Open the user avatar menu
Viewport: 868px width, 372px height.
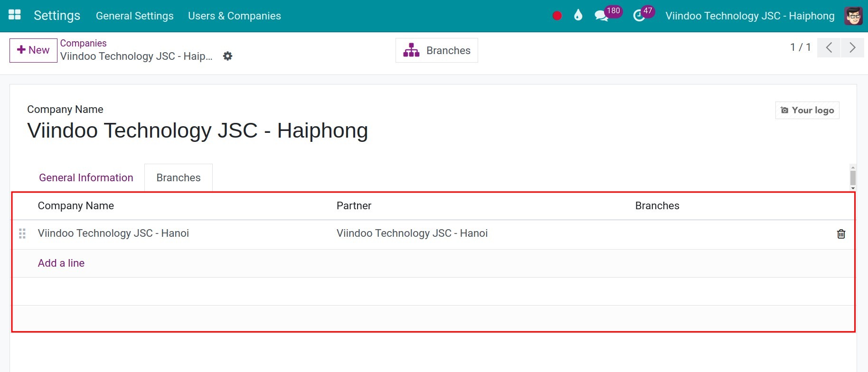click(x=854, y=16)
